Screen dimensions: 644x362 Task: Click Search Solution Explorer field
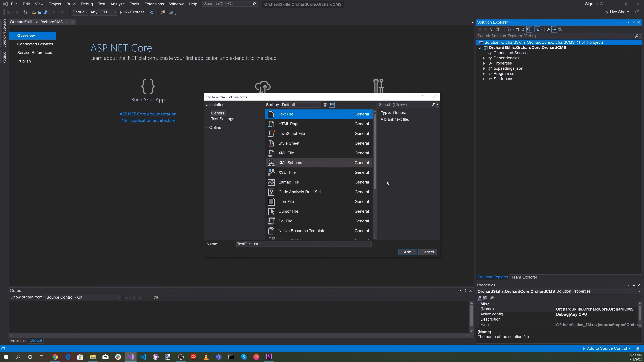coord(555,36)
